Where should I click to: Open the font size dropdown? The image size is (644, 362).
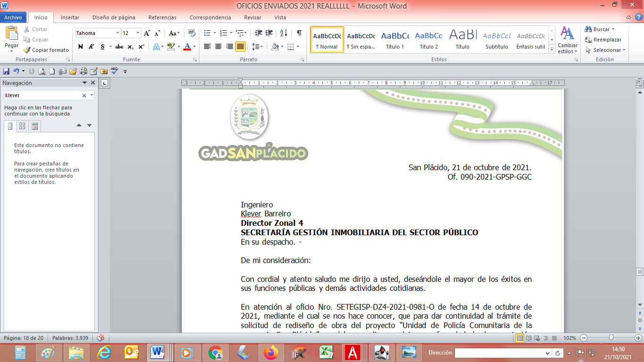click(x=138, y=33)
